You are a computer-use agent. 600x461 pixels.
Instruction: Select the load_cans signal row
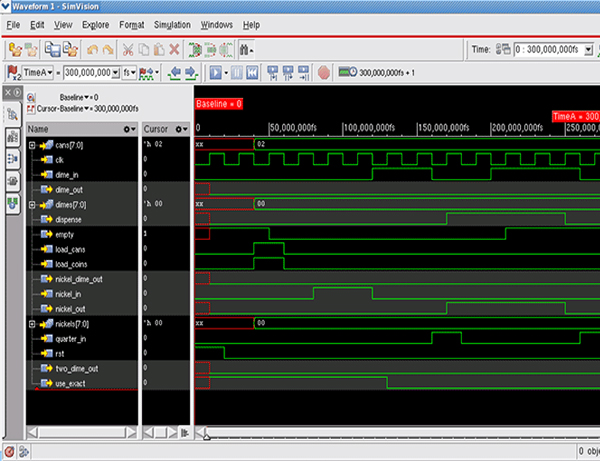pyautogui.click(x=82, y=249)
